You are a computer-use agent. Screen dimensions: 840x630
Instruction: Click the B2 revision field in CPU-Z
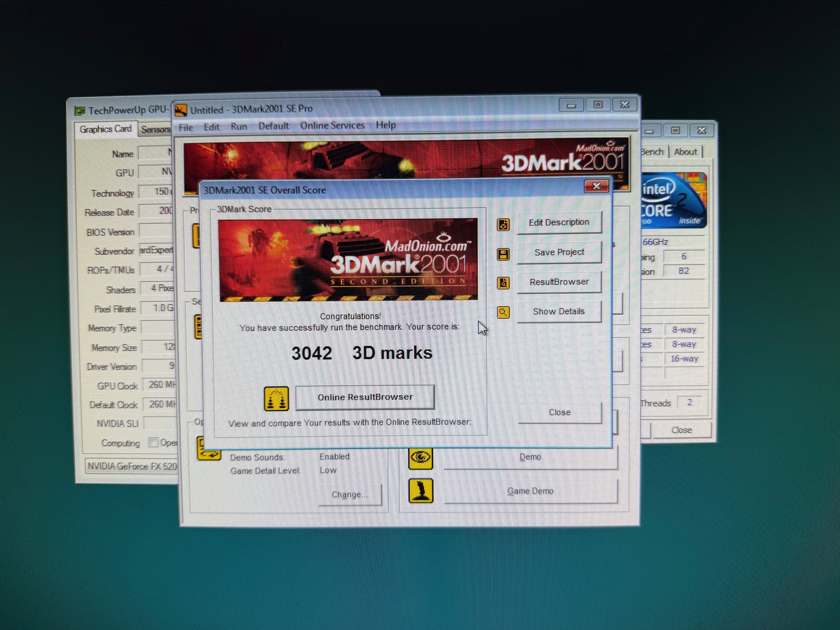point(684,271)
